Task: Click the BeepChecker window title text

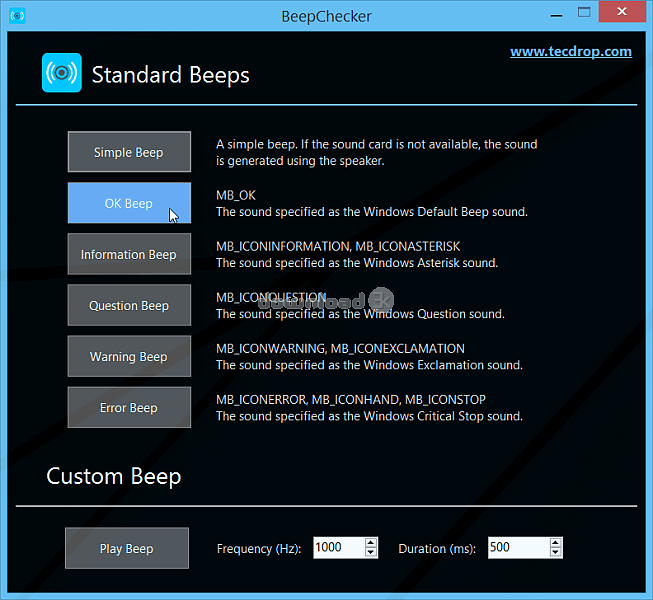Action: pos(326,15)
